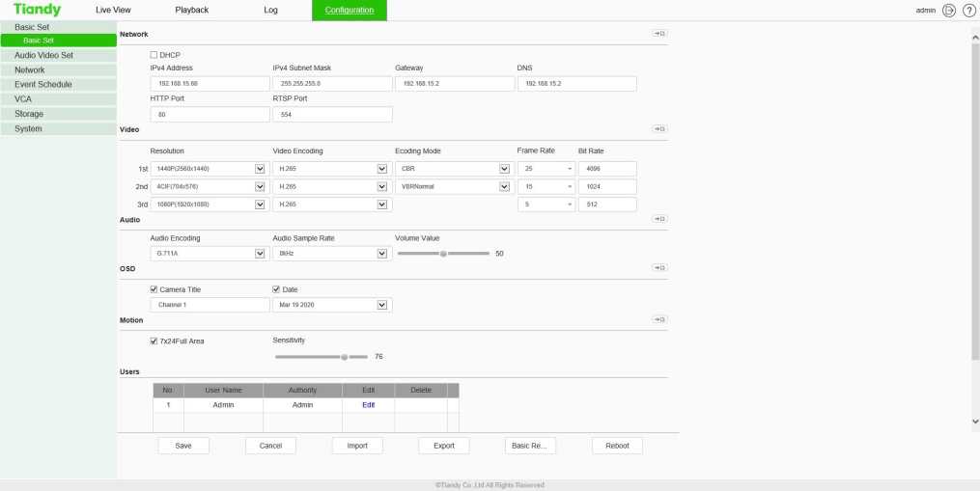Click the Edit link for Admin user
This screenshot has width=980, height=491.
tap(368, 405)
